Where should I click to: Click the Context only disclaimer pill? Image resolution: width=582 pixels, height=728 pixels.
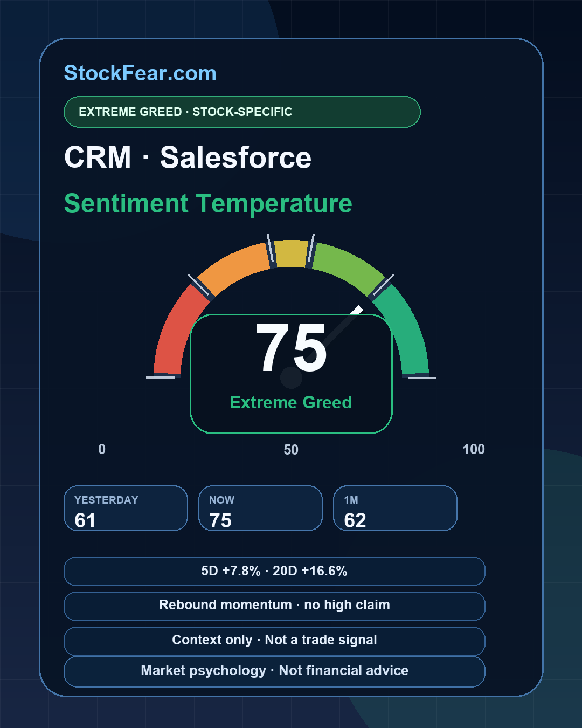tap(274, 641)
